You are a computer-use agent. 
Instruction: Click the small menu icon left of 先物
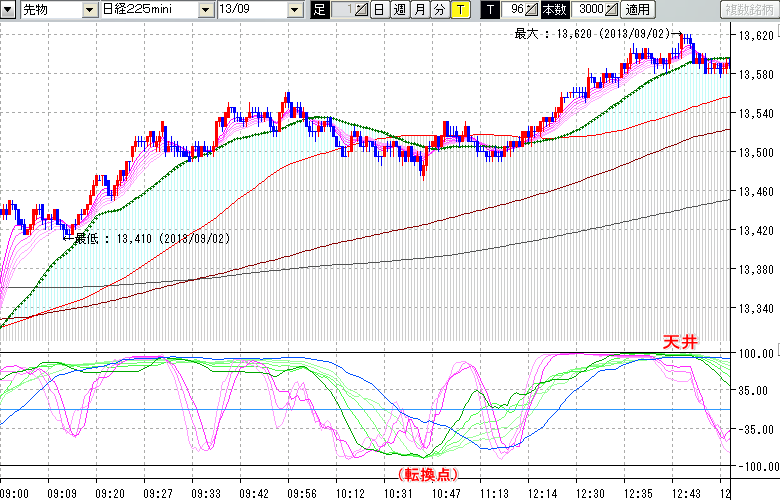click(8, 9)
